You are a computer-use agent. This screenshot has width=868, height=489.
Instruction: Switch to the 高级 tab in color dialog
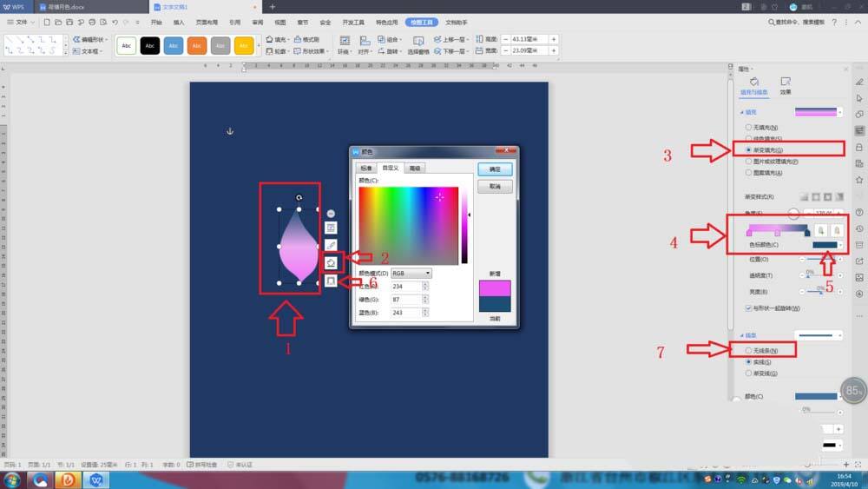tap(415, 168)
